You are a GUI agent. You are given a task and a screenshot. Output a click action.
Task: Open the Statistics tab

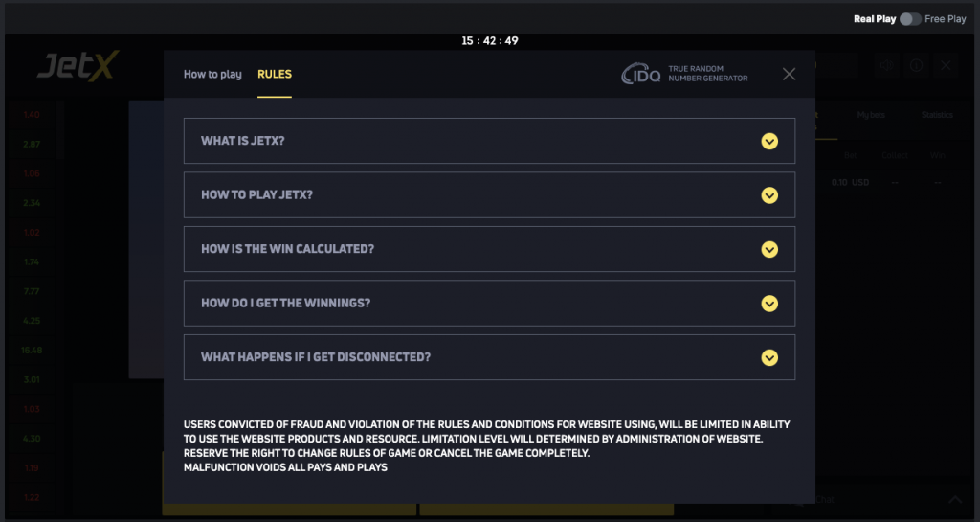click(x=936, y=115)
